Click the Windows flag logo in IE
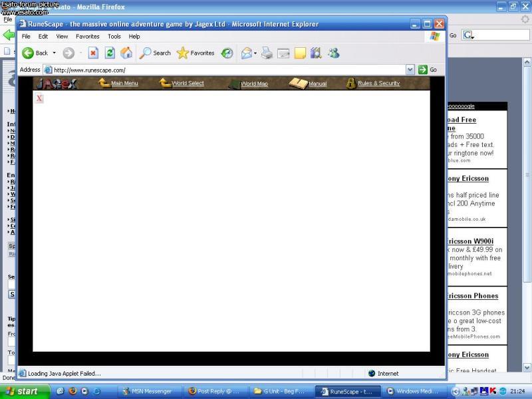The image size is (532, 399). (435, 37)
